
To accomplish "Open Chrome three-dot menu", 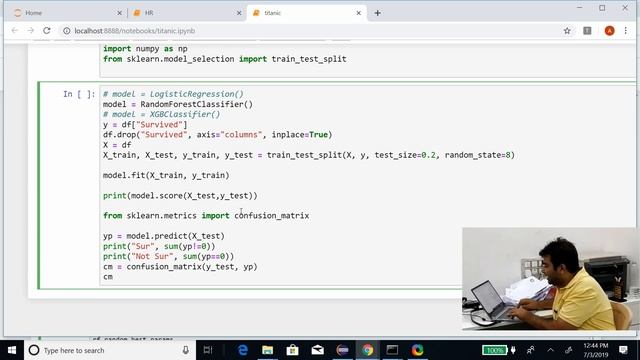I will (x=625, y=31).
